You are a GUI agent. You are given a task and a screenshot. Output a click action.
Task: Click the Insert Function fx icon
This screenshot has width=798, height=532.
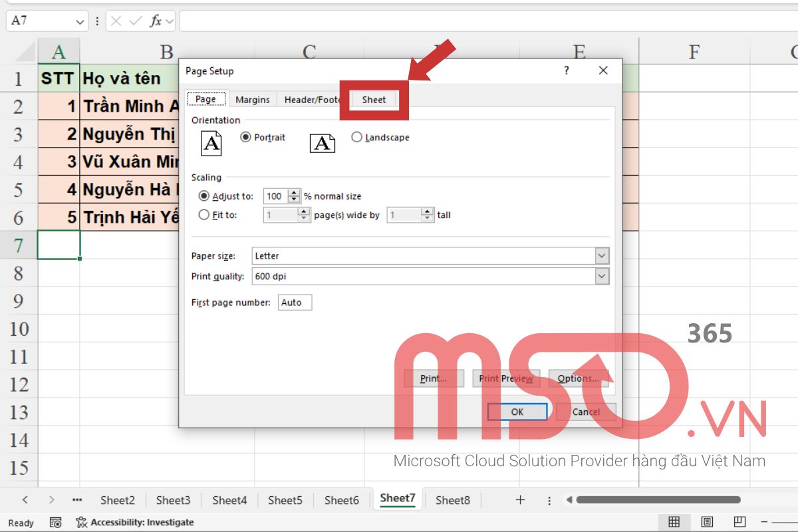[x=156, y=21]
